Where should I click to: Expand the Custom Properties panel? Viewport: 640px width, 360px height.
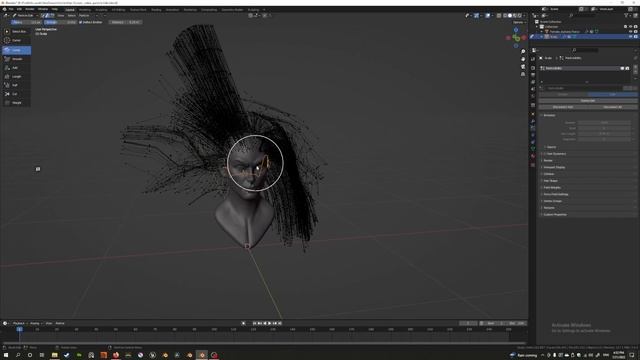click(555, 215)
